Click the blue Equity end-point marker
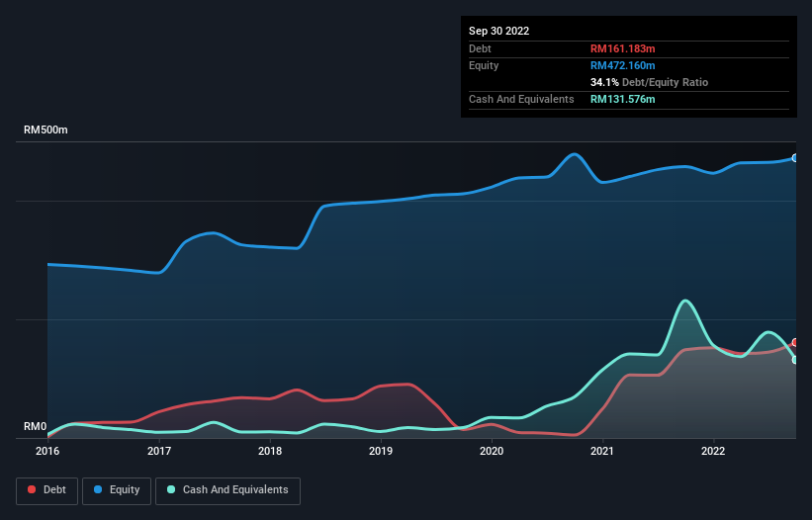This screenshot has height=520, width=812. tap(795, 158)
